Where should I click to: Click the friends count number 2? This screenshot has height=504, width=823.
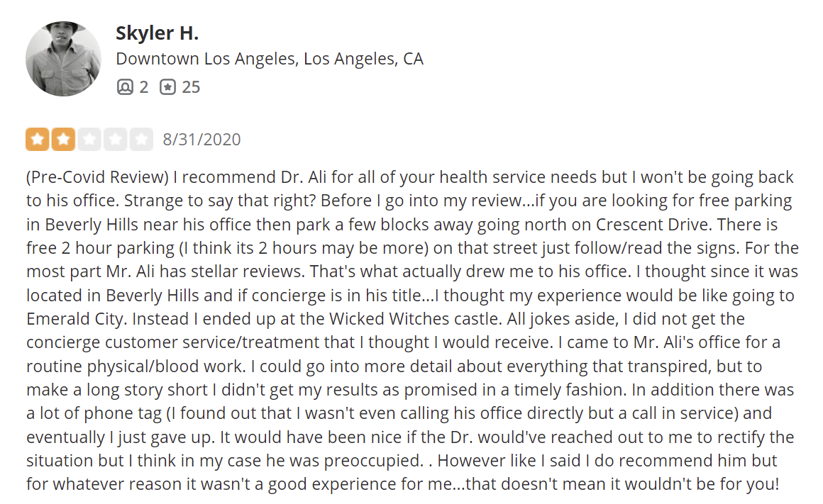click(x=144, y=87)
